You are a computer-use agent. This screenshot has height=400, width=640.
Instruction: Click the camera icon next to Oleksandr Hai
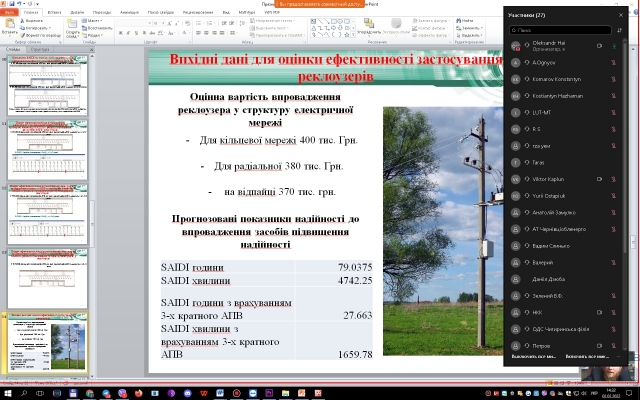(x=600, y=46)
